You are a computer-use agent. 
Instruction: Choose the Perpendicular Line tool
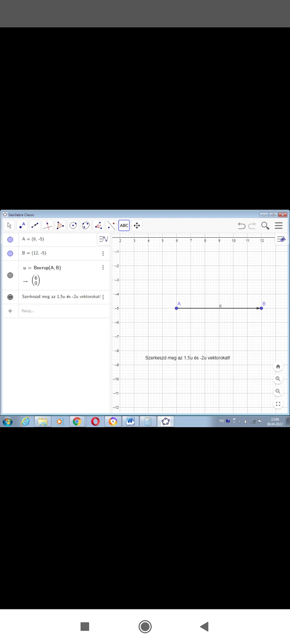coord(48,226)
